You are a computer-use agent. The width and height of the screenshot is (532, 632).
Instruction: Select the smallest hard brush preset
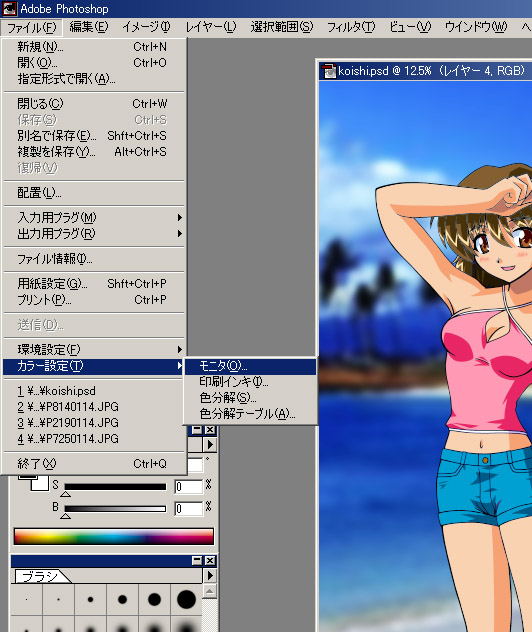coord(27,599)
